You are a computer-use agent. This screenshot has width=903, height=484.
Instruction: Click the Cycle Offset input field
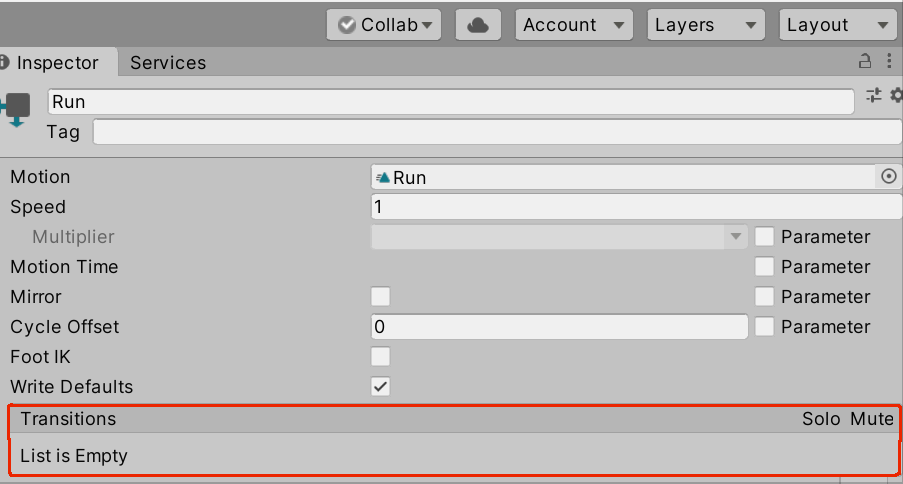559,327
